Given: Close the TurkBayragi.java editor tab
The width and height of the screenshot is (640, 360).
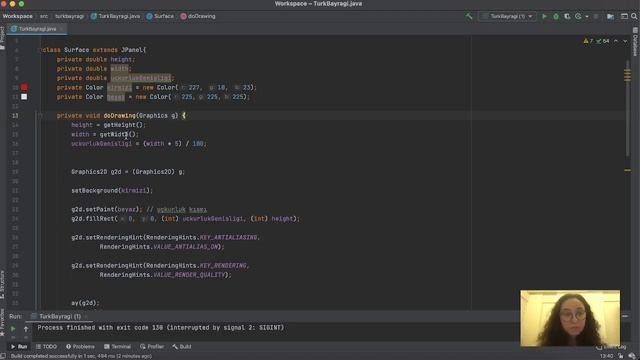Looking at the screenshot, I should tap(61, 29).
